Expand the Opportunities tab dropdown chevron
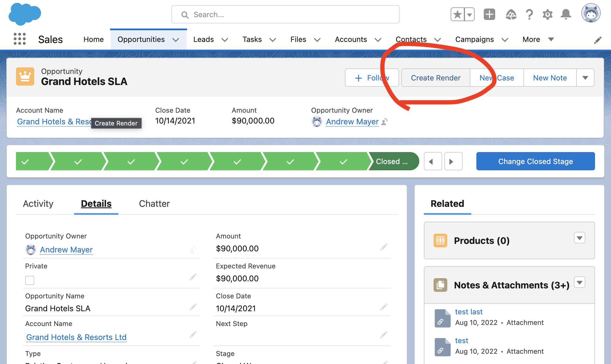 [x=176, y=40]
